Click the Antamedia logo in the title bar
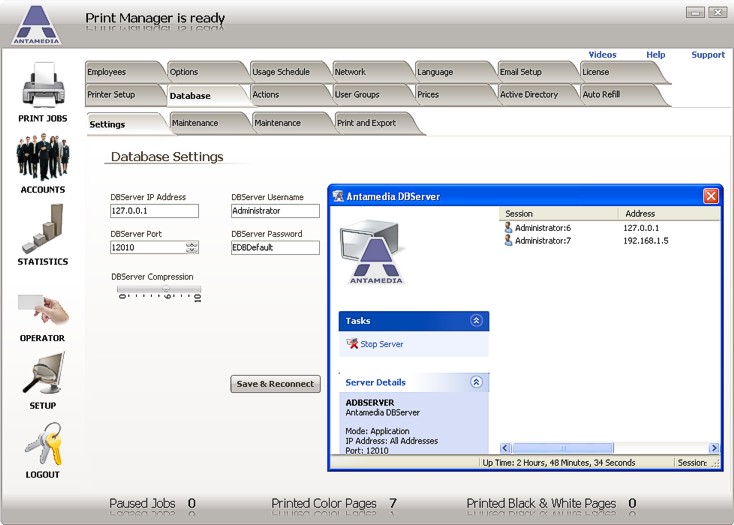 point(37,24)
